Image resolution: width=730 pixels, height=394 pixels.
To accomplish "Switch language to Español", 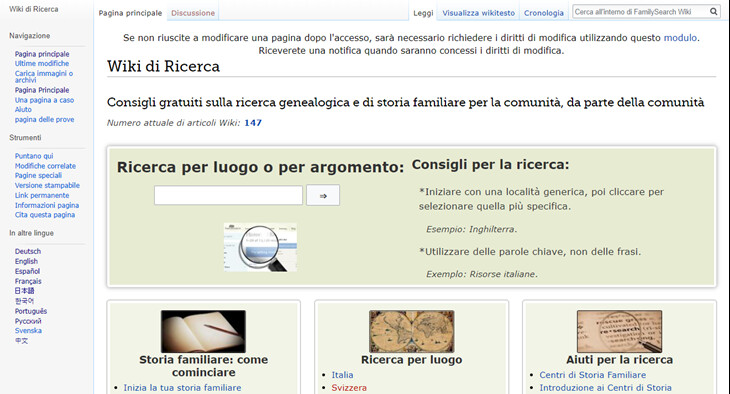I will pyautogui.click(x=27, y=271).
